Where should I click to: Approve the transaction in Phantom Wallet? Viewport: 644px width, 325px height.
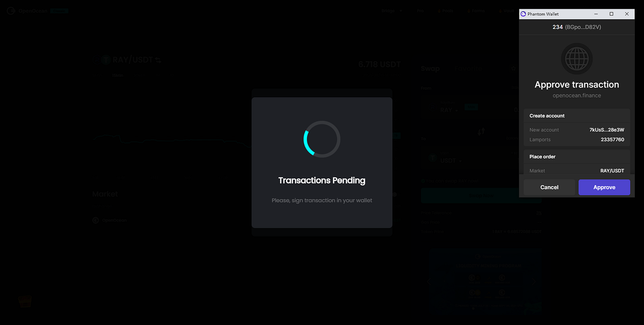604,187
